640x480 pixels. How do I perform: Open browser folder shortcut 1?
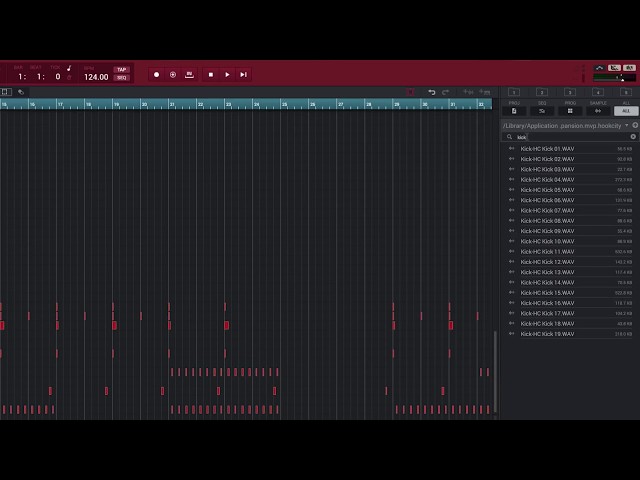pyautogui.click(x=514, y=92)
